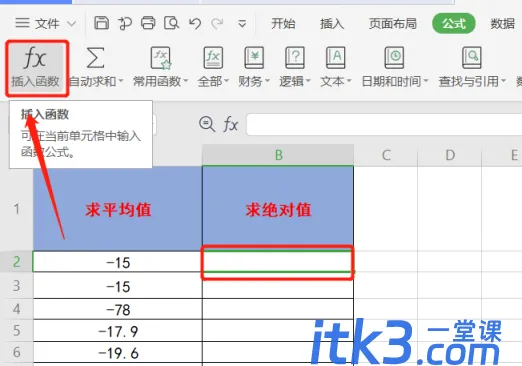522x366 pixels.
Task: Click the Print icon in quick toolbar
Action: coord(148,23)
